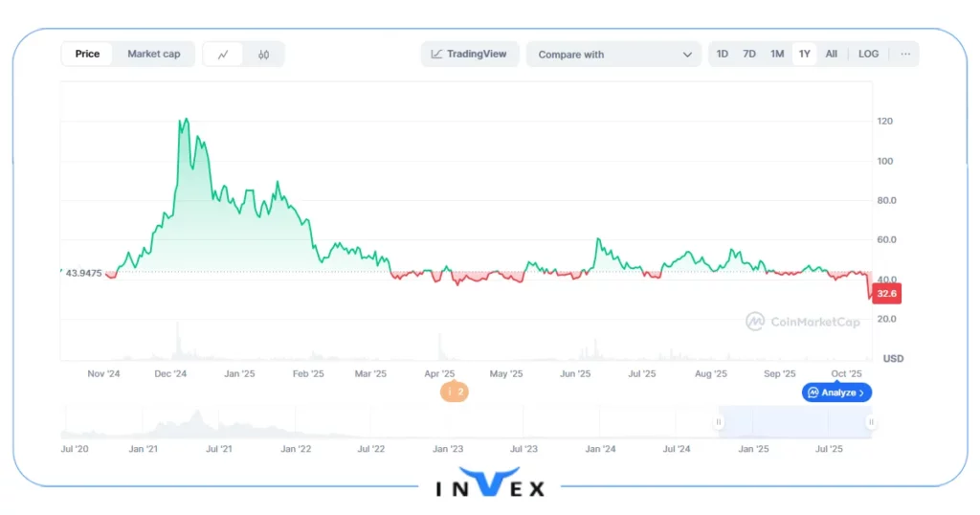Switch to line chart view icon
Image resolution: width=980 pixels, height=515 pixels.
pyautogui.click(x=224, y=55)
